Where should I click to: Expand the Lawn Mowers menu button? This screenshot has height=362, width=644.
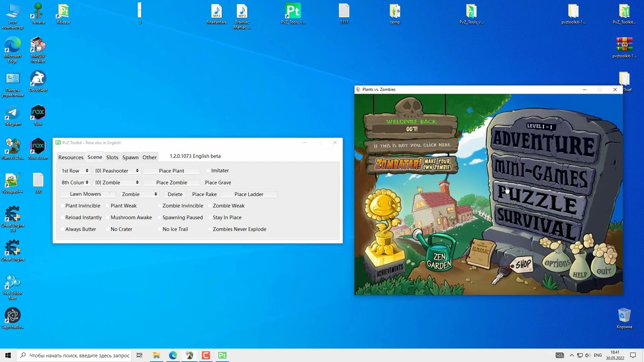coord(88,194)
